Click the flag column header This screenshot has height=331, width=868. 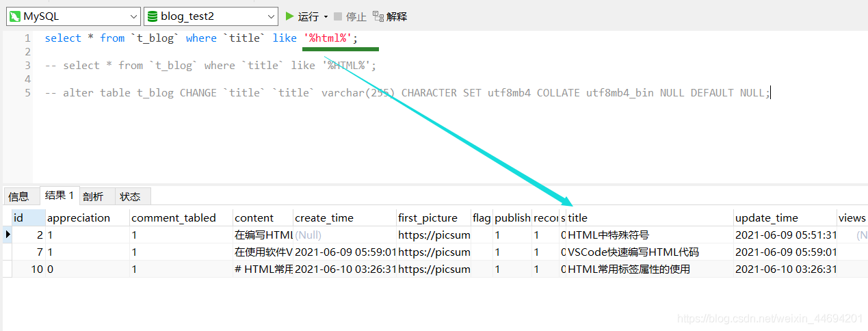coord(482,217)
